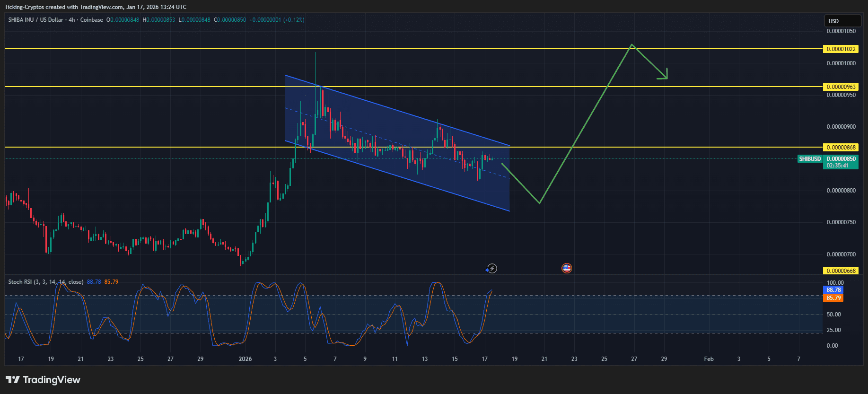Image resolution: width=868 pixels, height=394 pixels.
Task: Click the 0.00000868 yellow price label
Action: (x=840, y=148)
